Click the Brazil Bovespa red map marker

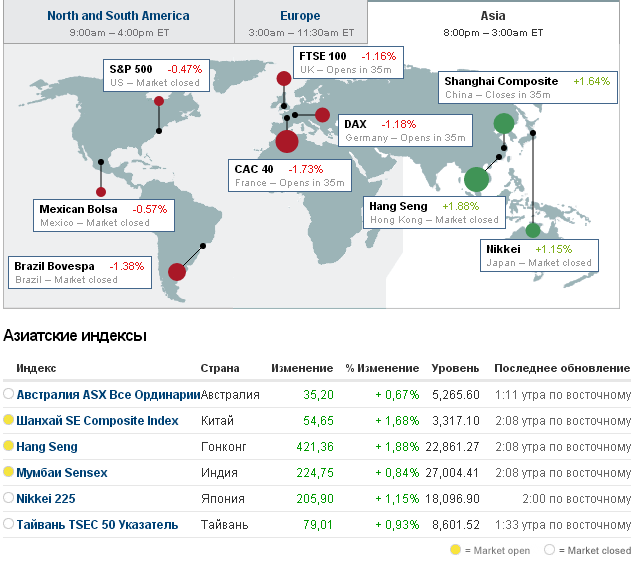pyautogui.click(x=177, y=272)
